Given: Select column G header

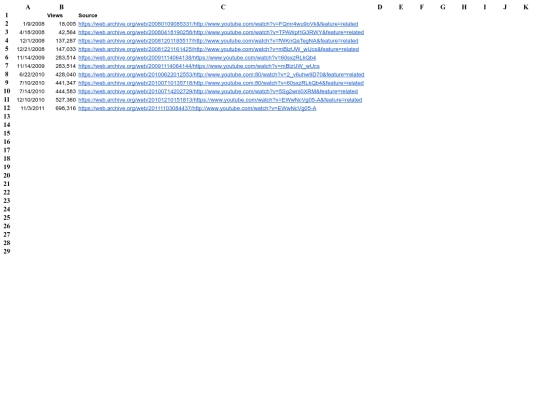Looking at the screenshot, I should pos(443,7).
